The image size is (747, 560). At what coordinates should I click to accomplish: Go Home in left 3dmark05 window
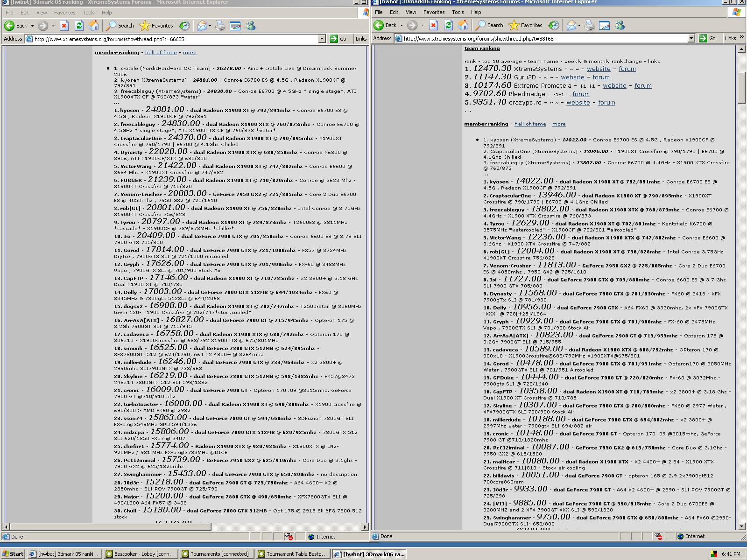[x=94, y=26]
